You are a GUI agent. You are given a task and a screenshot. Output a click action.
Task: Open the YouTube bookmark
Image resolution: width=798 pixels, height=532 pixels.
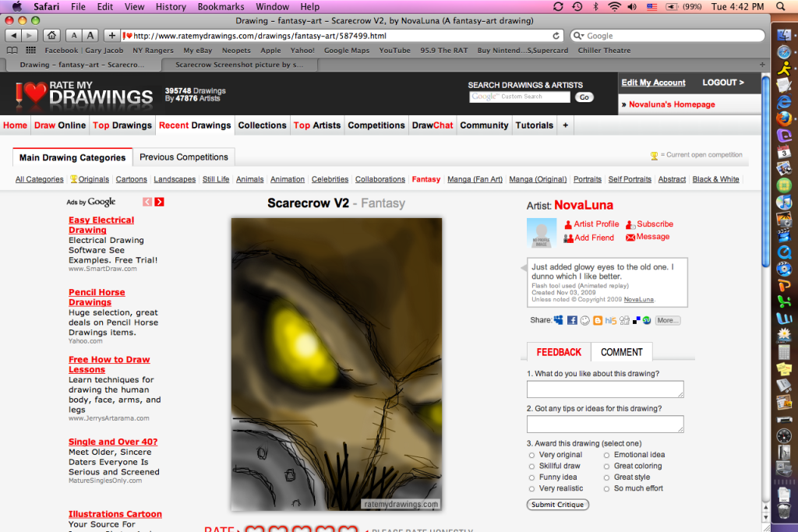tap(394, 51)
